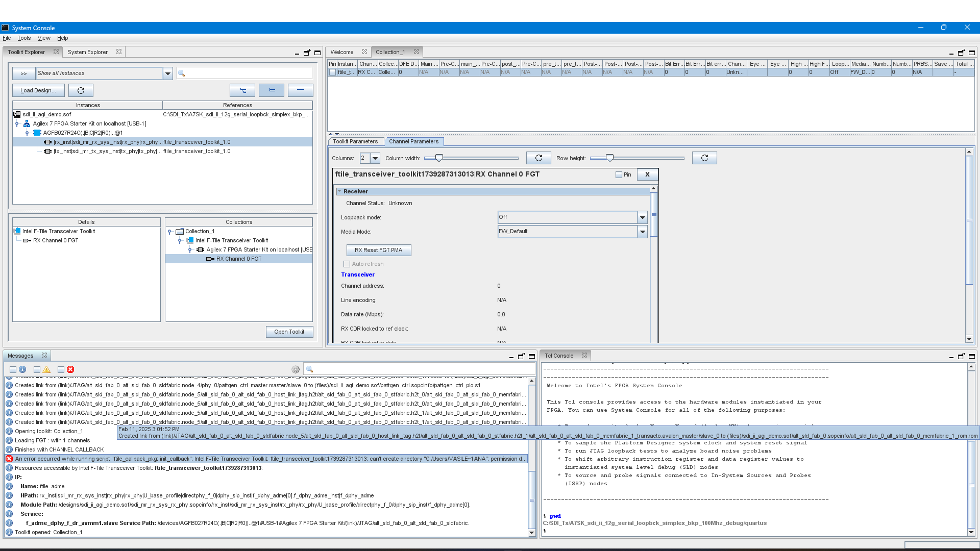
Task: Open the Loopback mode dropdown
Action: 643,217
